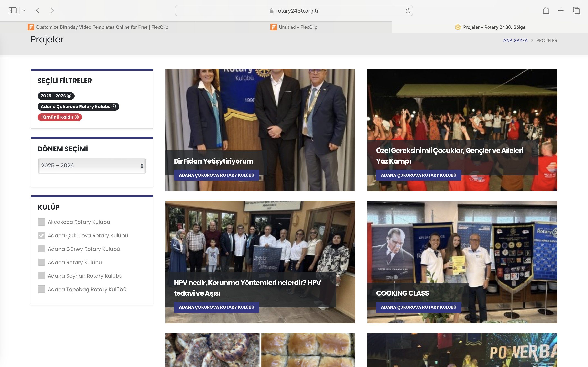
Task: Reload the page in address bar
Action: (408, 11)
